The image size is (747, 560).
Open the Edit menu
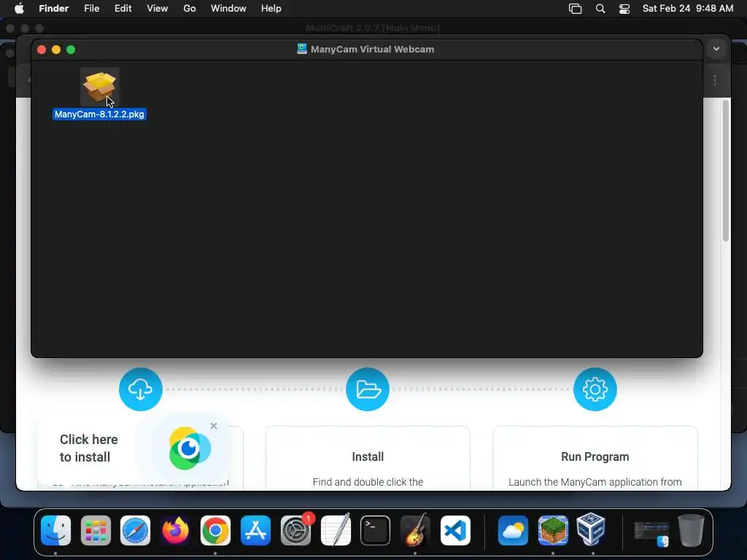[123, 9]
